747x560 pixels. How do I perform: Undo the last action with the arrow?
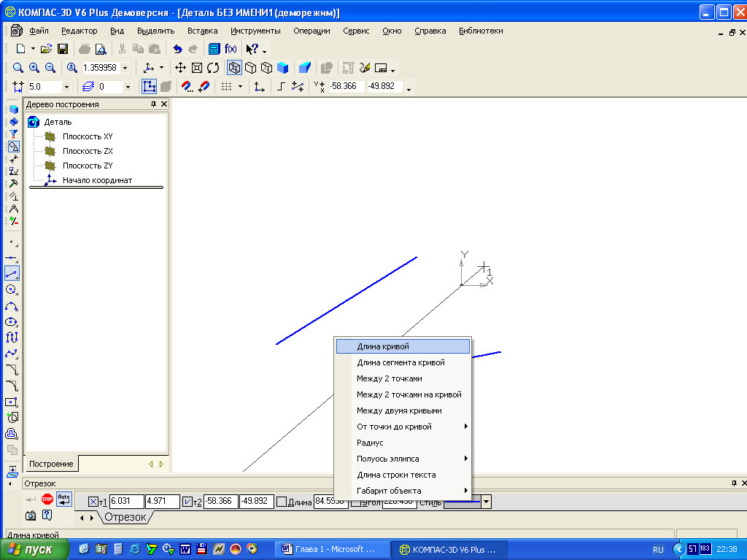click(177, 49)
